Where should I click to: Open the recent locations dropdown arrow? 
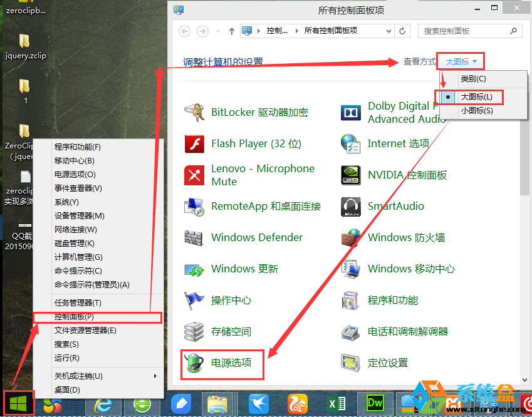pos(218,31)
